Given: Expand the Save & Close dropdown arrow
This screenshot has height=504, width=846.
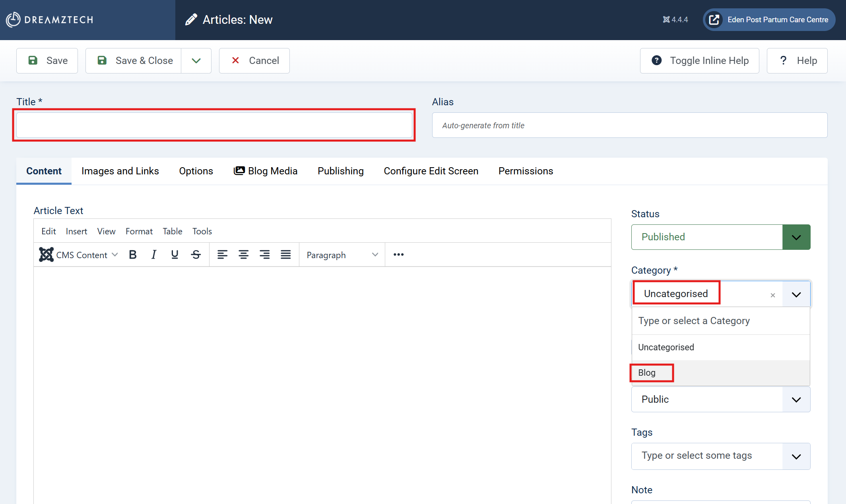Looking at the screenshot, I should coord(196,61).
